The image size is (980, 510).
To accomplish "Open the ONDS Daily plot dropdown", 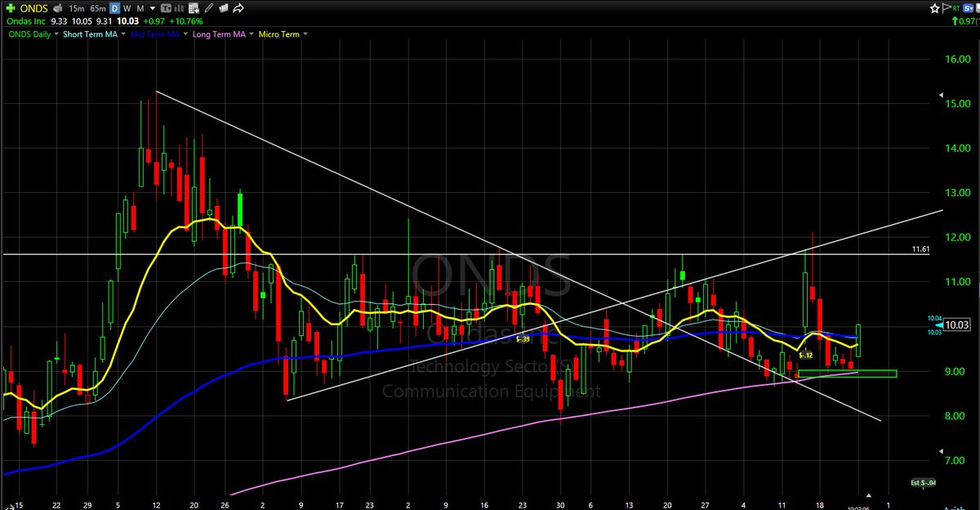I will [56, 34].
